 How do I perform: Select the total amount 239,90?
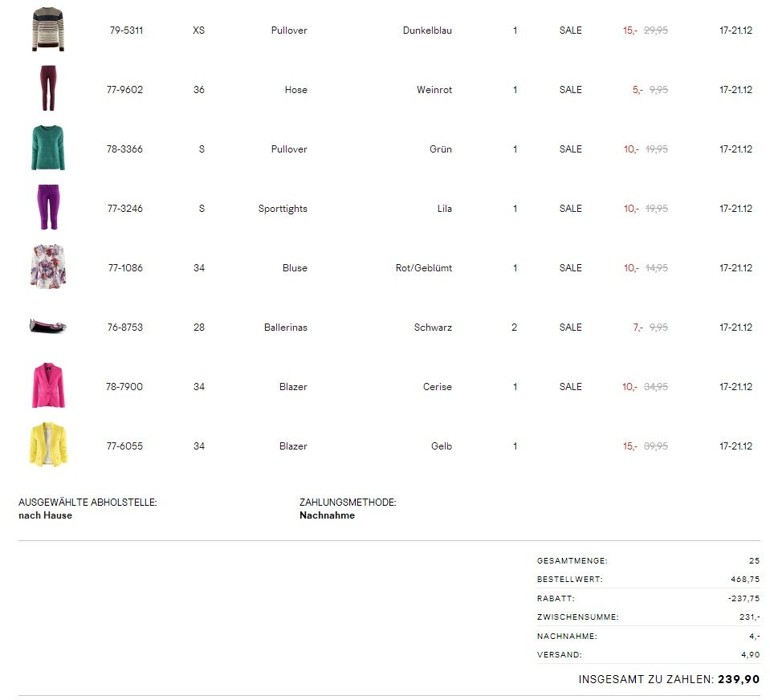point(738,679)
